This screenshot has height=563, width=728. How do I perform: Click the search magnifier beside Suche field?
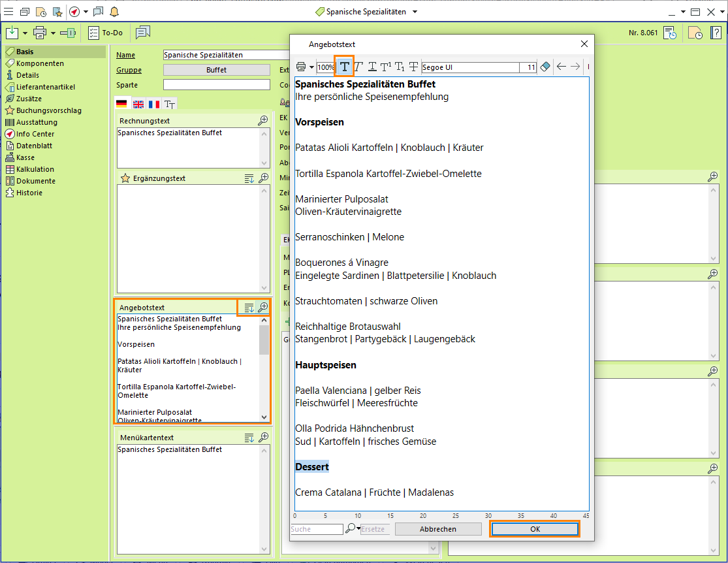point(351,529)
